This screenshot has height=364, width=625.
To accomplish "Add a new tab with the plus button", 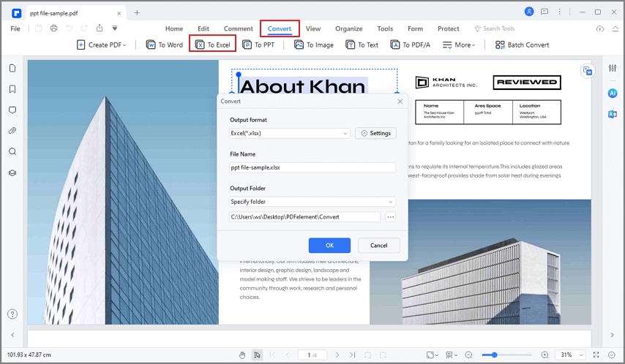I will coord(137,12).
